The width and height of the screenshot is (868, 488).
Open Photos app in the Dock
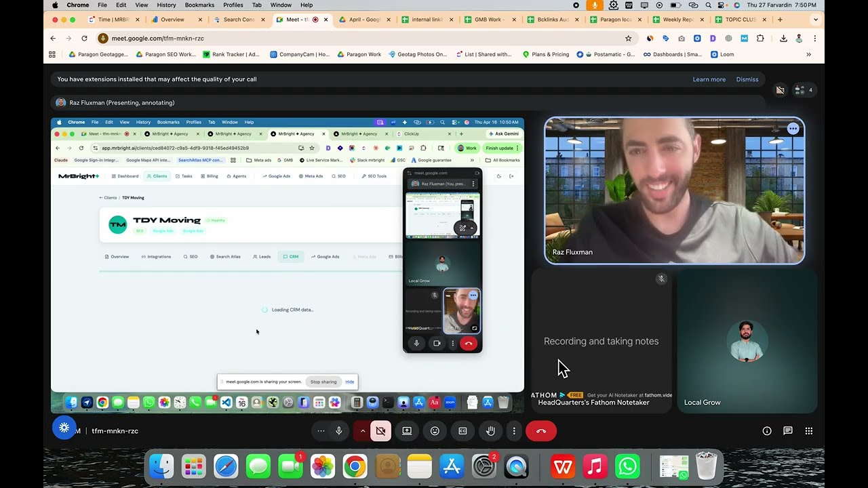coord(322,466)
